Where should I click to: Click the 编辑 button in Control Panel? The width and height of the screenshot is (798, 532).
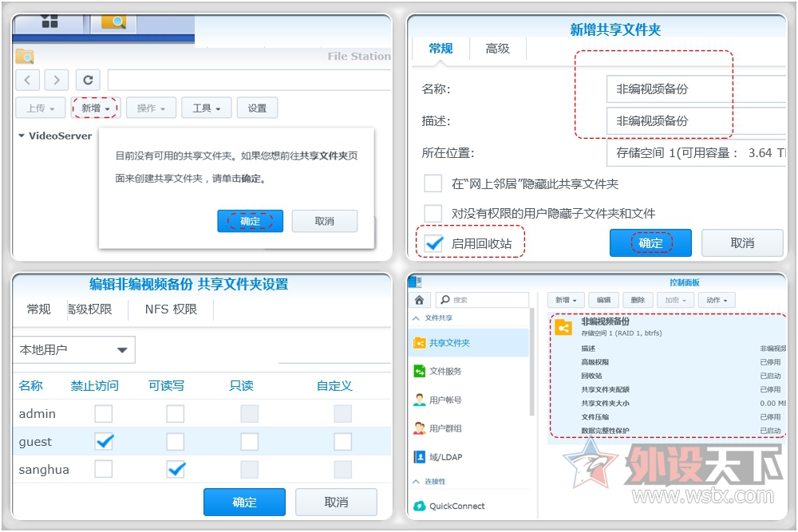tap(603, 300)
